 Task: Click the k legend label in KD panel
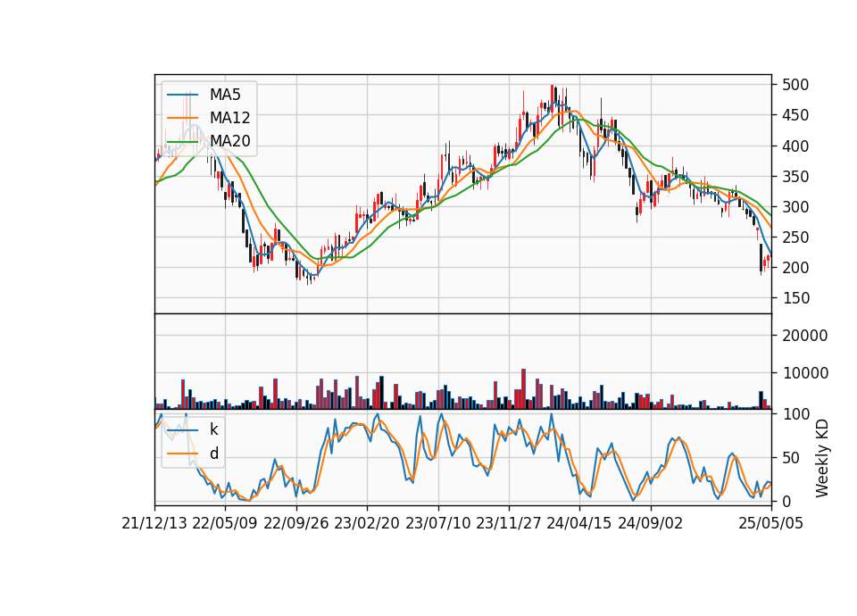pyautogui.click(x=213, y=429)
